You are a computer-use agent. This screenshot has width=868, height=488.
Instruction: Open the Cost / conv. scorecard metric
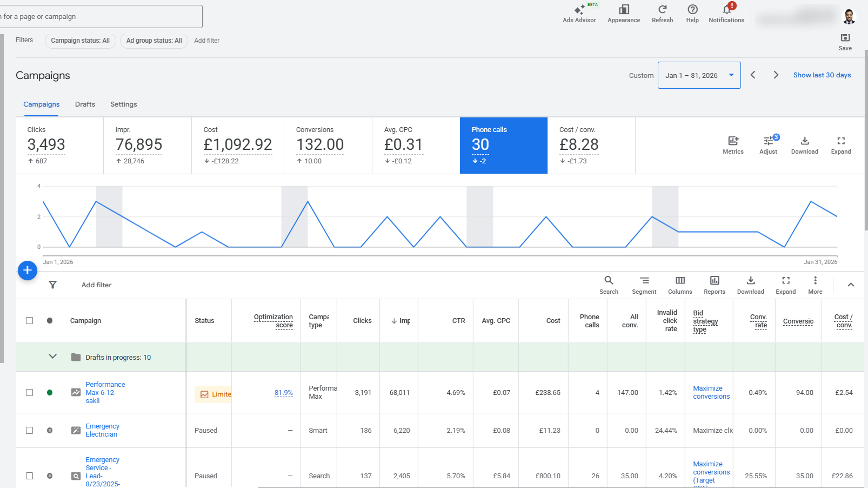coord(591,146)
